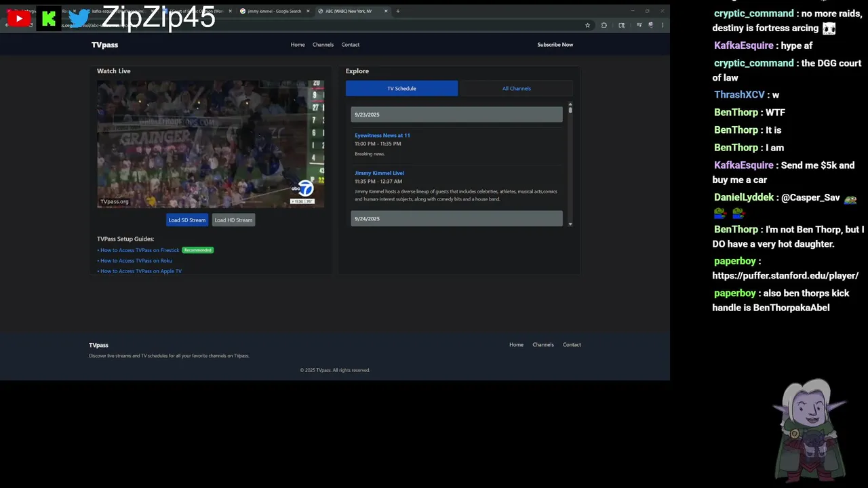Open the browser extensions puzzle icon
The width and height of the screenshot is (868, 488).
point(604,25)
